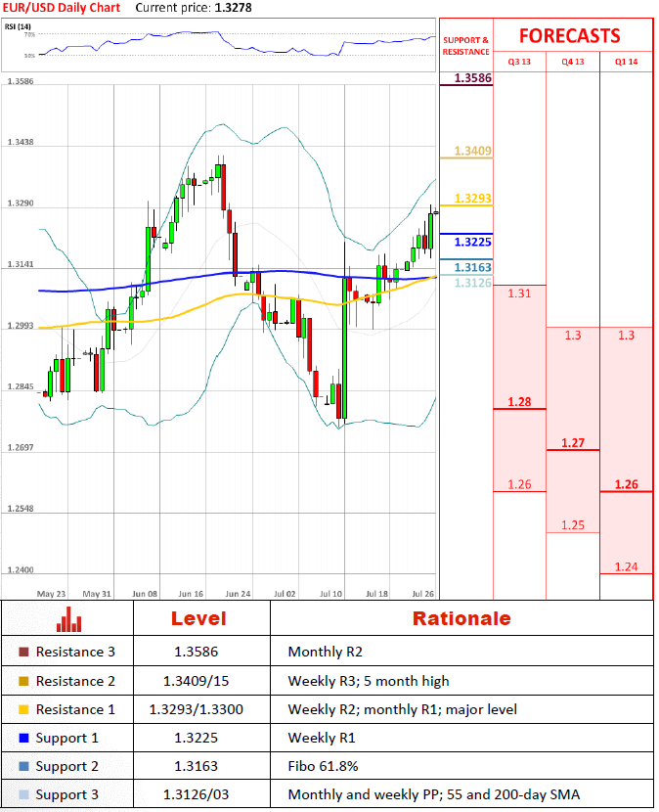The width and height of the screenshot is (659, 812).
Task: Select the Support 3 light-blue swatch
Action: [x=23, y=794]
